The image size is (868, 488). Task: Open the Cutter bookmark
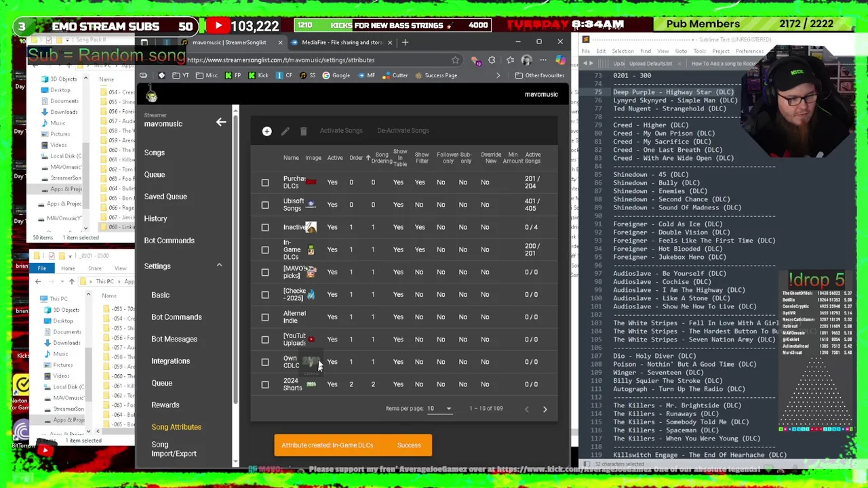pyautogui.click(x=395, y=75)
